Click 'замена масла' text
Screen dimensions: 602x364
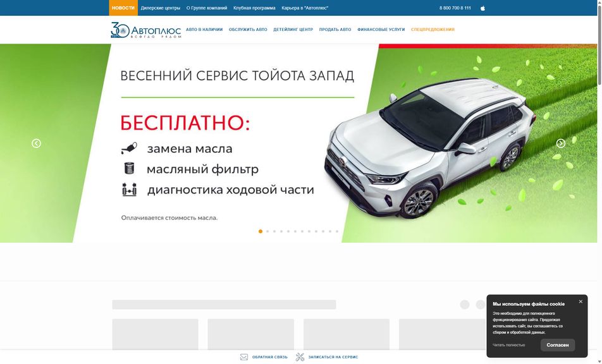click(x=190, y=149)
